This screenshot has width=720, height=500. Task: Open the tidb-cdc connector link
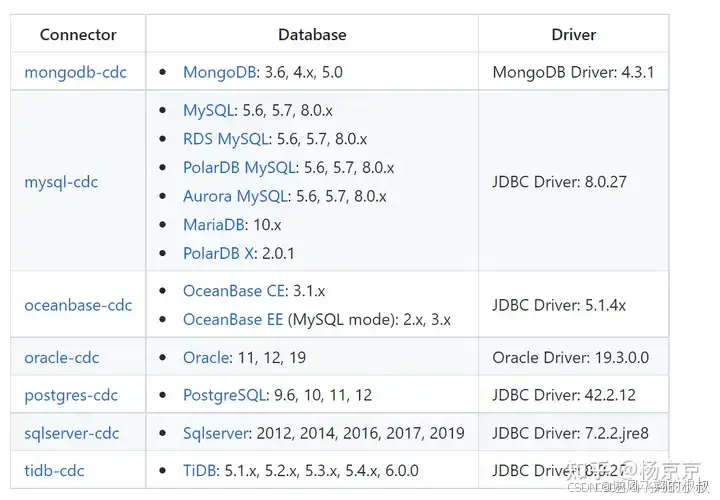coord(54,471)
